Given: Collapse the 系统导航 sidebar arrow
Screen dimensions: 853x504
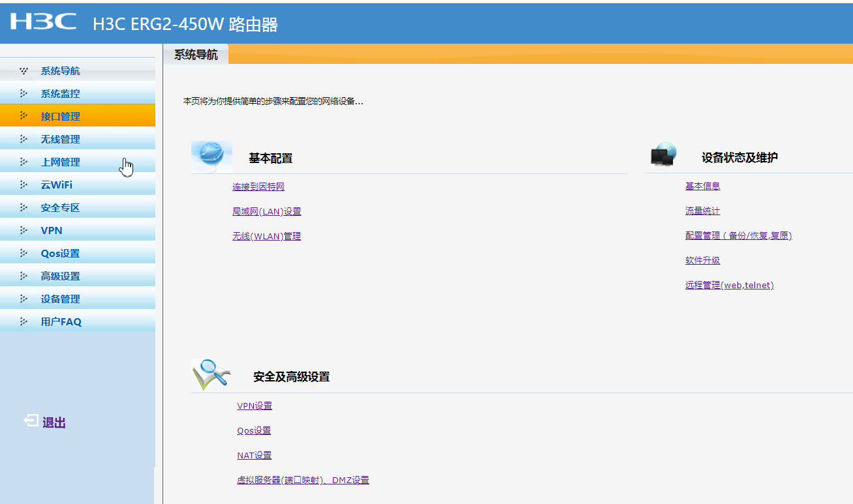Looking at the screenshot, I should tap(24, 70).
